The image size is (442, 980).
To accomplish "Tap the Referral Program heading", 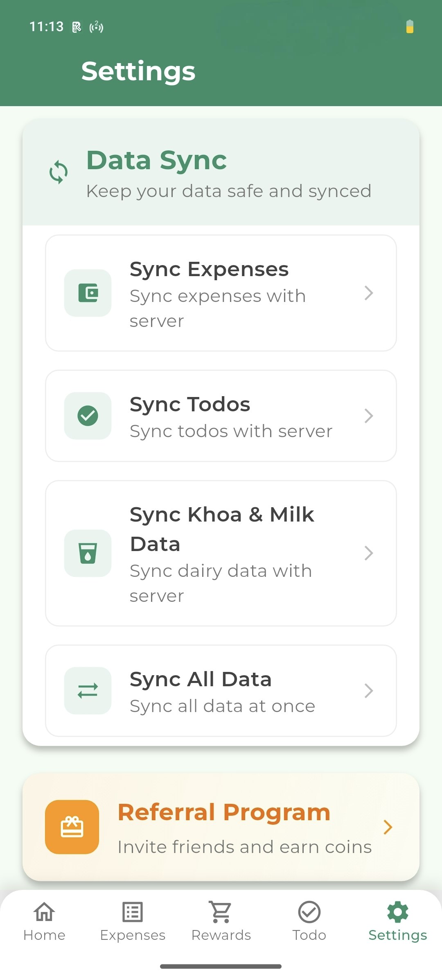I will [x=224, y=812].
